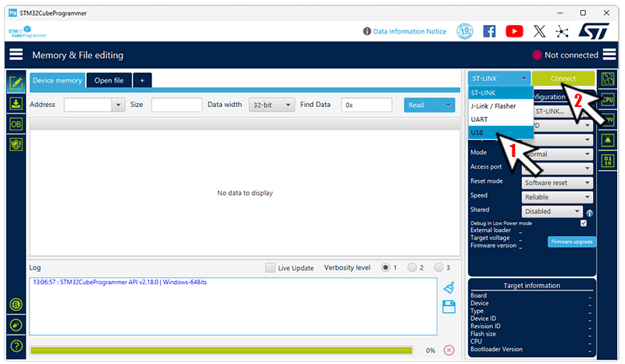The image size is (625, 364).
Task: Save the log with the floppy icon
Action: tap(448, 307)
